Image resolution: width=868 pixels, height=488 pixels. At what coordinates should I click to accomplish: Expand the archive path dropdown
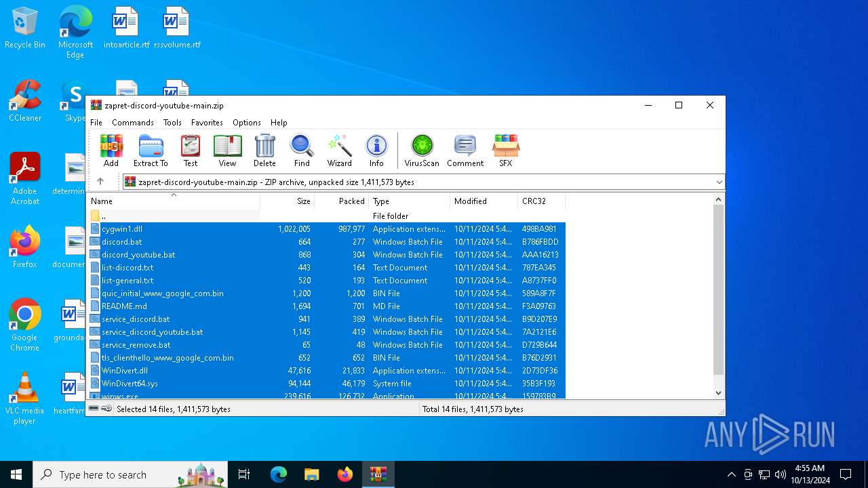[719, 182]
